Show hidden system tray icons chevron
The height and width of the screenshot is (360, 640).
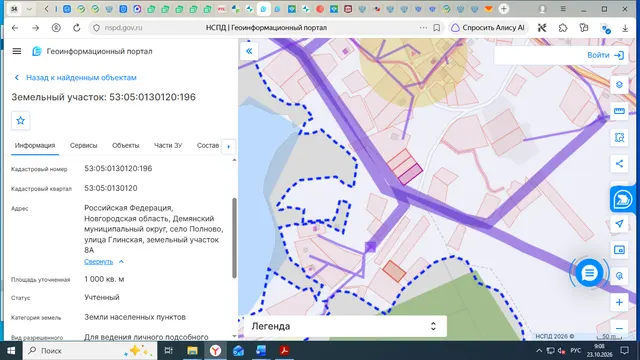[x=539, y=351]
